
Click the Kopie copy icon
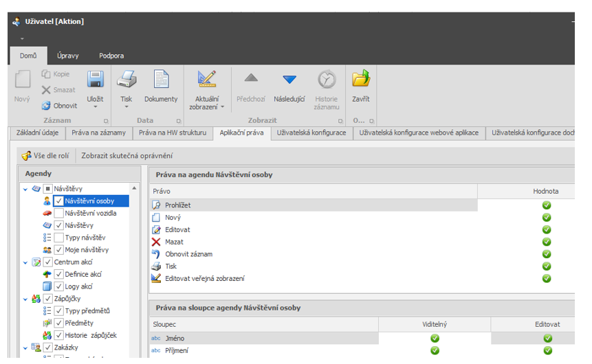46,74
